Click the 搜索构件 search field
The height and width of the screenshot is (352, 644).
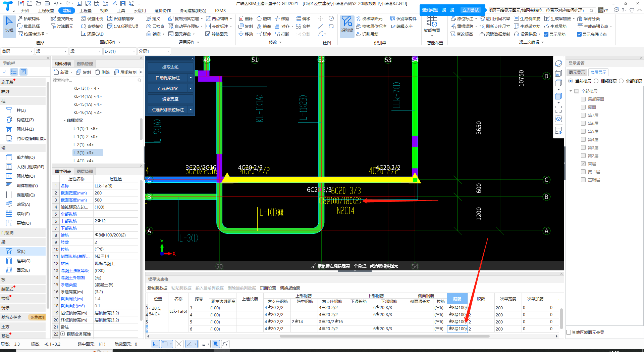(97, 80)
